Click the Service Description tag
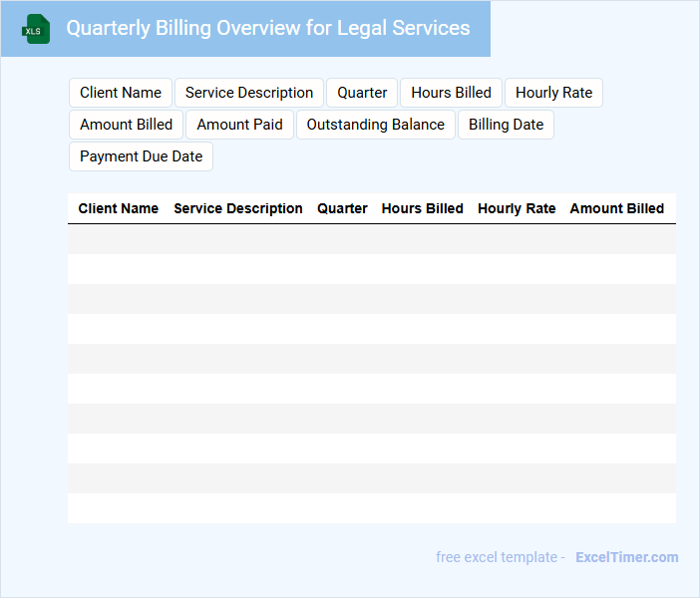Viewport: 700px width, 598px height. [249, 93]
